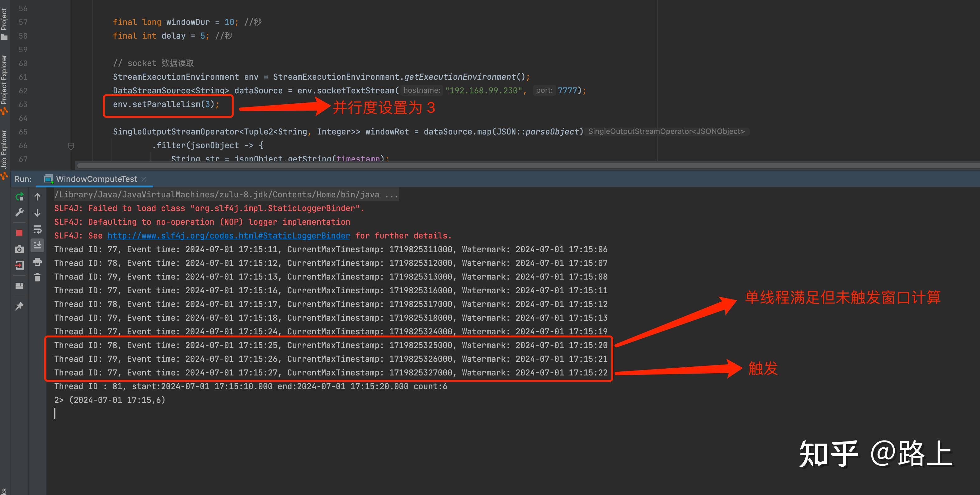Stop the running process

pos(19,233)
